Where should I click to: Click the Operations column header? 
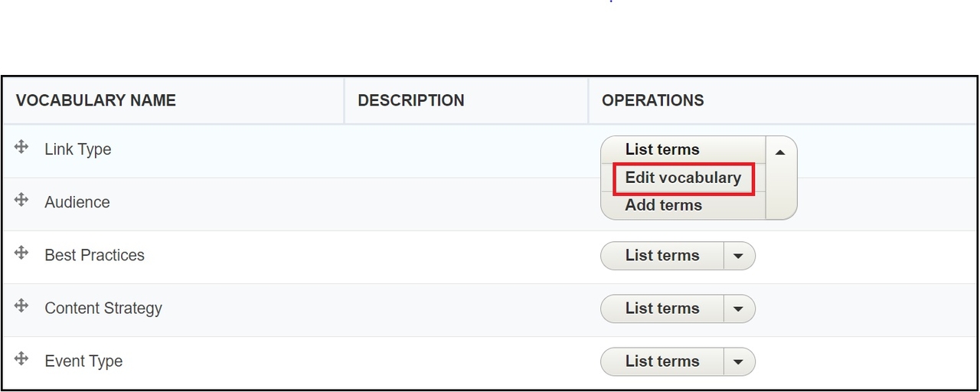click(x=653, y=100)
